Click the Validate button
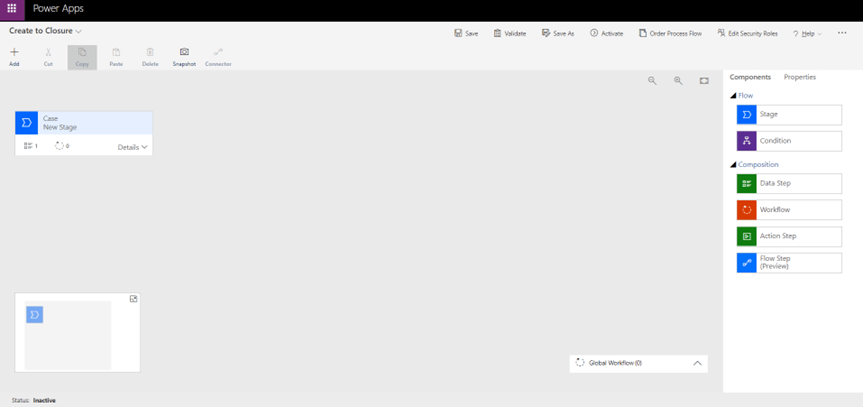This screenshot has width=863, height=407. [x=510, y=33]
